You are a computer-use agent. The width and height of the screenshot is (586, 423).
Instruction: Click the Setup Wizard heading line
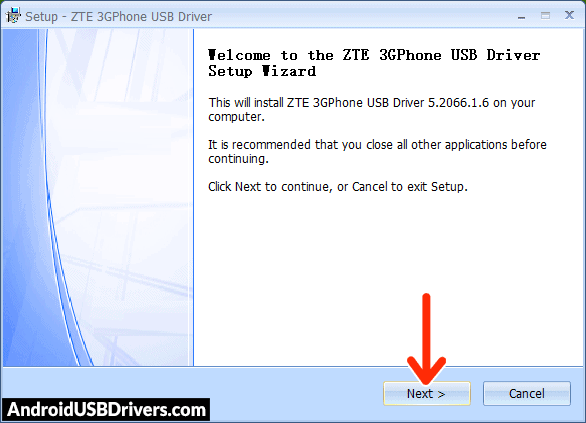[x=262, y=71]
